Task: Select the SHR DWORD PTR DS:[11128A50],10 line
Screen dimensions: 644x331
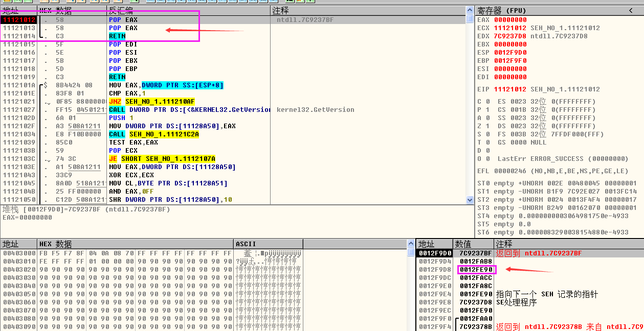Action: click(x=170, y=200)
